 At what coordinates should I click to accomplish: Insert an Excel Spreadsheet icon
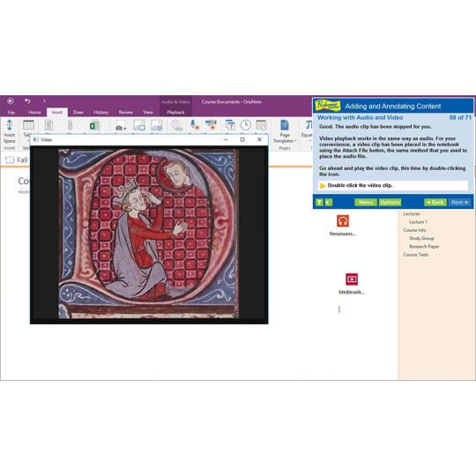click(x=94, y=125)
